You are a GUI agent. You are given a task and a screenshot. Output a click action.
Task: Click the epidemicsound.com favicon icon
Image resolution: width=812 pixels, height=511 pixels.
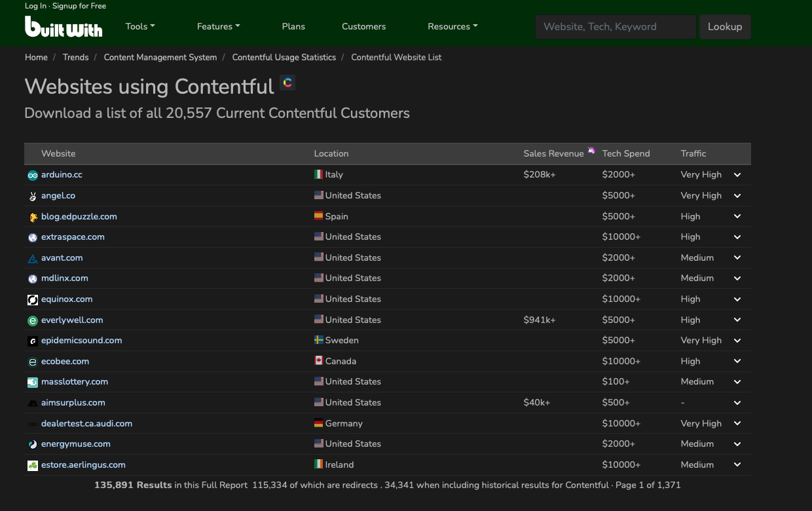click(x=33, y=341)
